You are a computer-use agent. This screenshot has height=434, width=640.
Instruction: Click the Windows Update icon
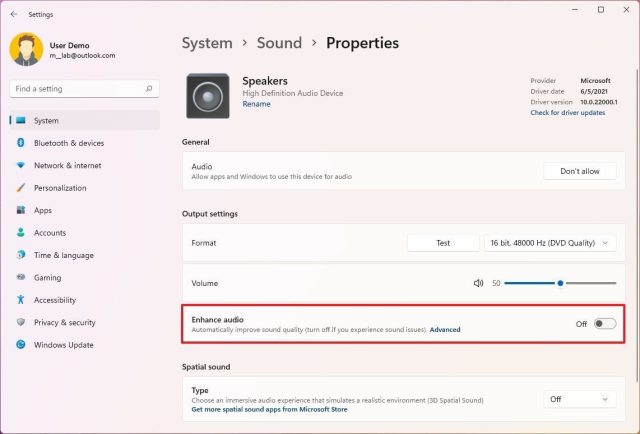(21, 345)
